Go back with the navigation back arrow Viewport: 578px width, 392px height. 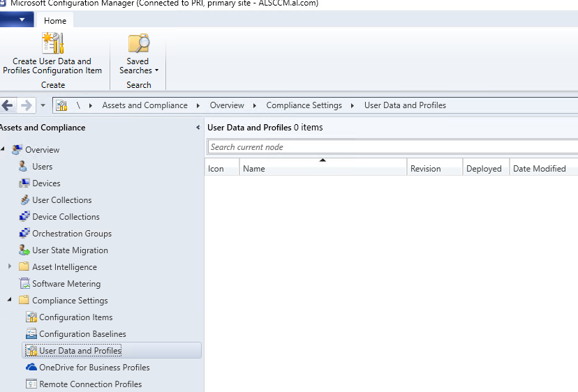(x=8, y=105)
